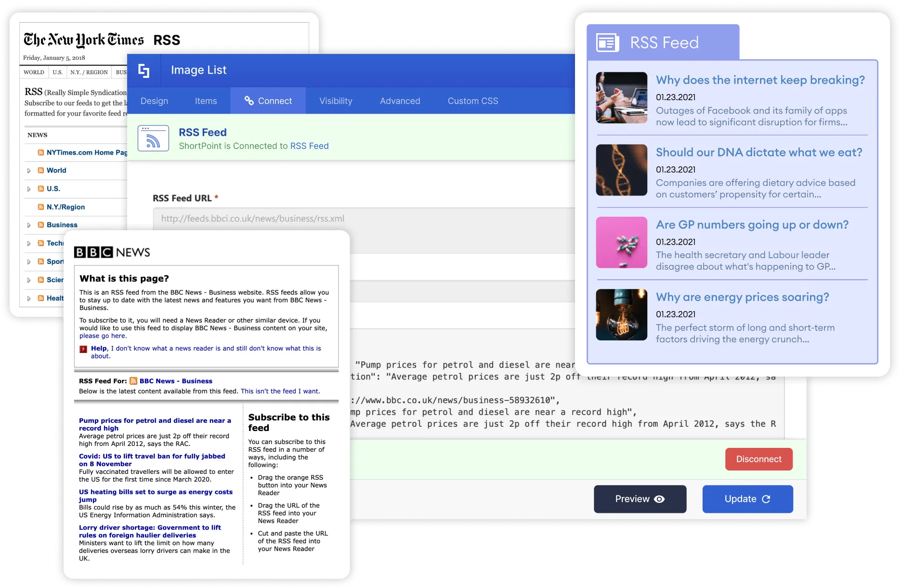Expand the Business feed row in NYT list

tap(29, 225)
